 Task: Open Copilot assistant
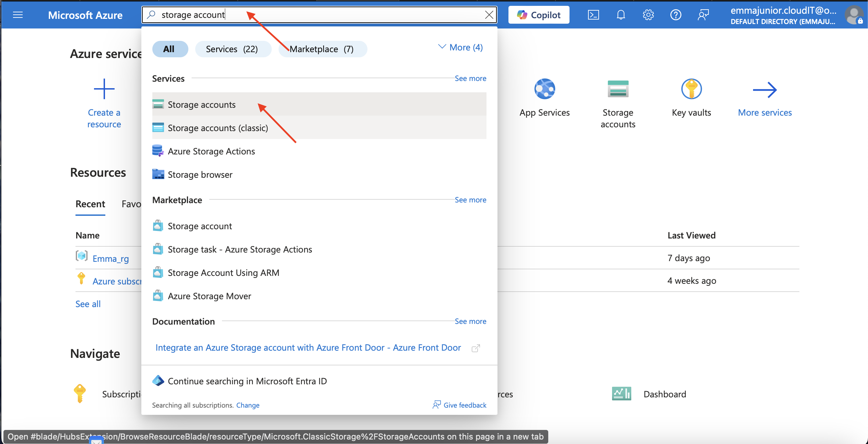tap(539, 15)
